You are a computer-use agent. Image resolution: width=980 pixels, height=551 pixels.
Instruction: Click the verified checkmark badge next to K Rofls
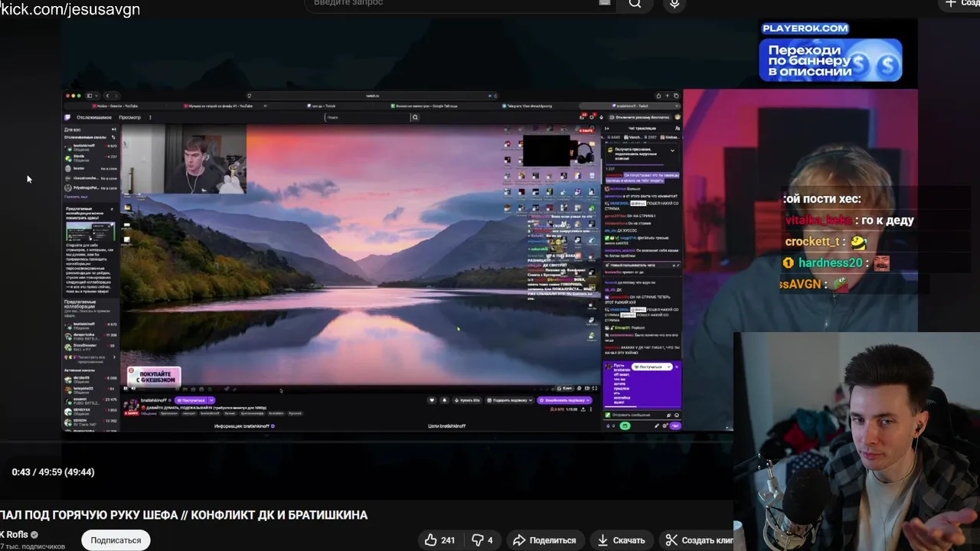tap(34, 535)
